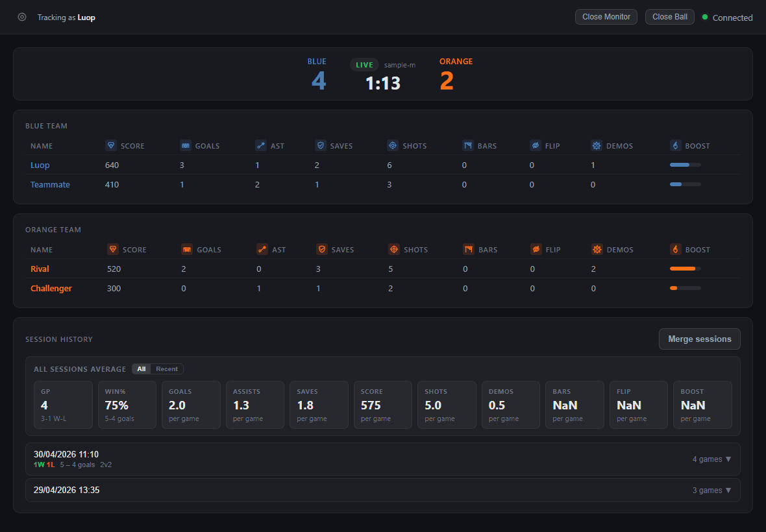Click the Orange team Shots crosshair icon
The width and height of the screenshot is (766, 532).
click(394, 249)
